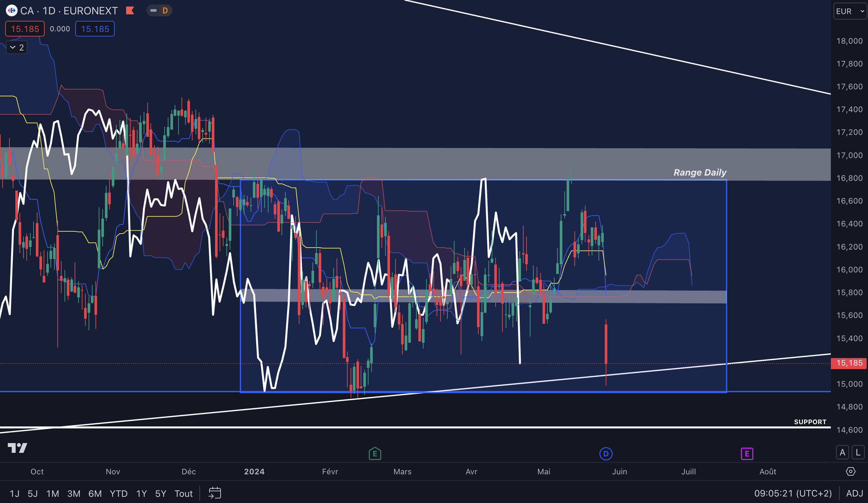Open the purple earnings marker near Août
This screenshot has width=868, height=503.
pyautogui.click(x=747, y=454)
